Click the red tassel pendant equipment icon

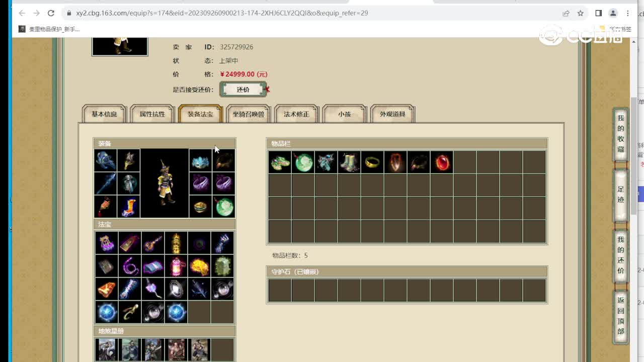106,207
